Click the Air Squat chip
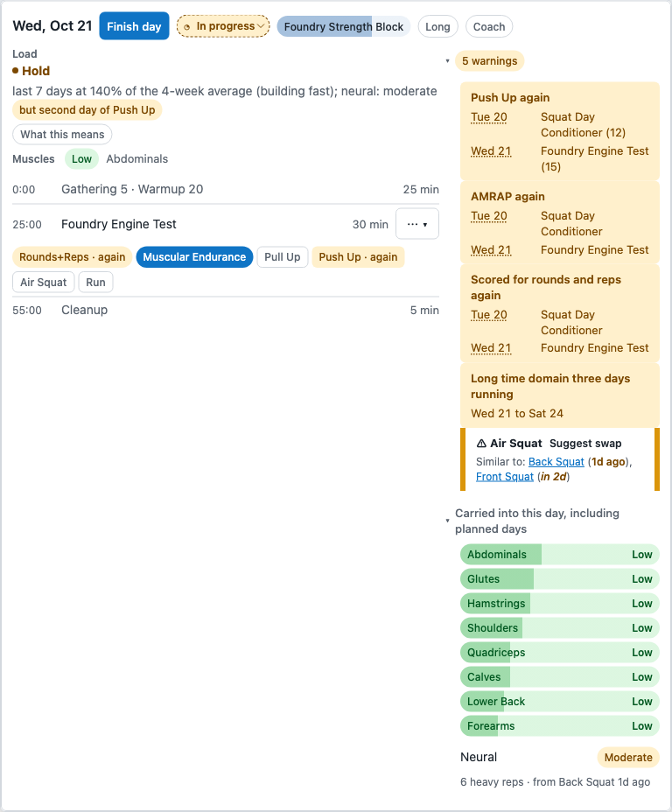The image size is (672, 812). tap(44, 283)
